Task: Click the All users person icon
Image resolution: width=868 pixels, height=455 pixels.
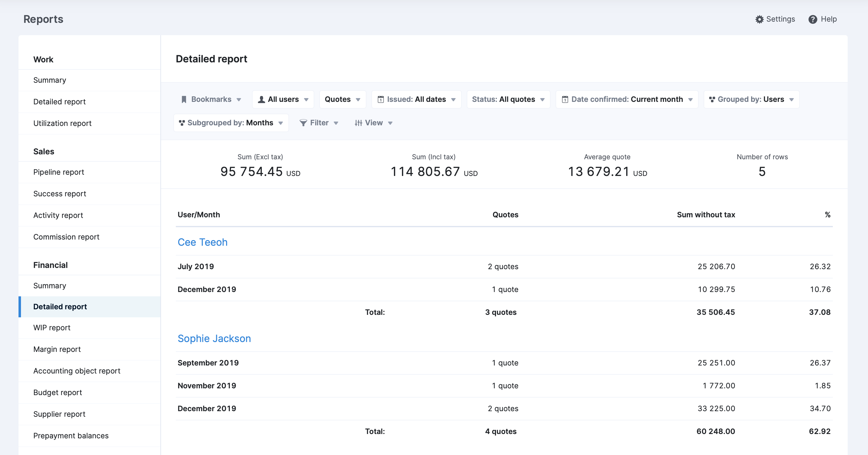Action: [261, 99]
